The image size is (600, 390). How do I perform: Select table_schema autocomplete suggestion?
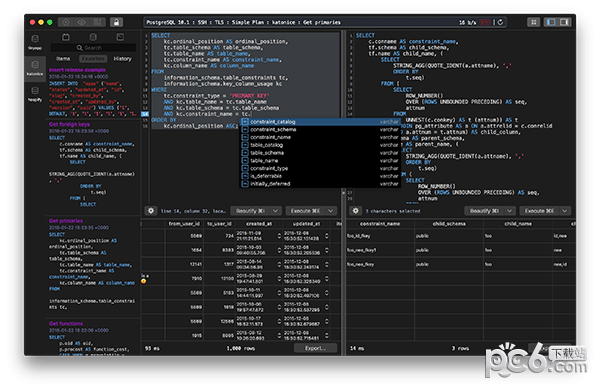pos(320,153)
